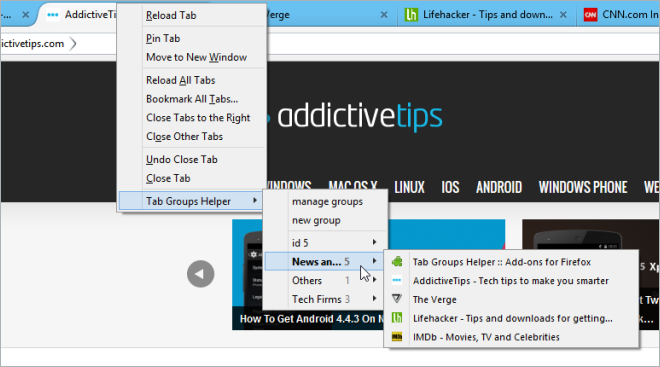Open Lifehacker - Tips and downloads entry
The width and height of the screenshot is (660, 367).
[x=512, y=318]
